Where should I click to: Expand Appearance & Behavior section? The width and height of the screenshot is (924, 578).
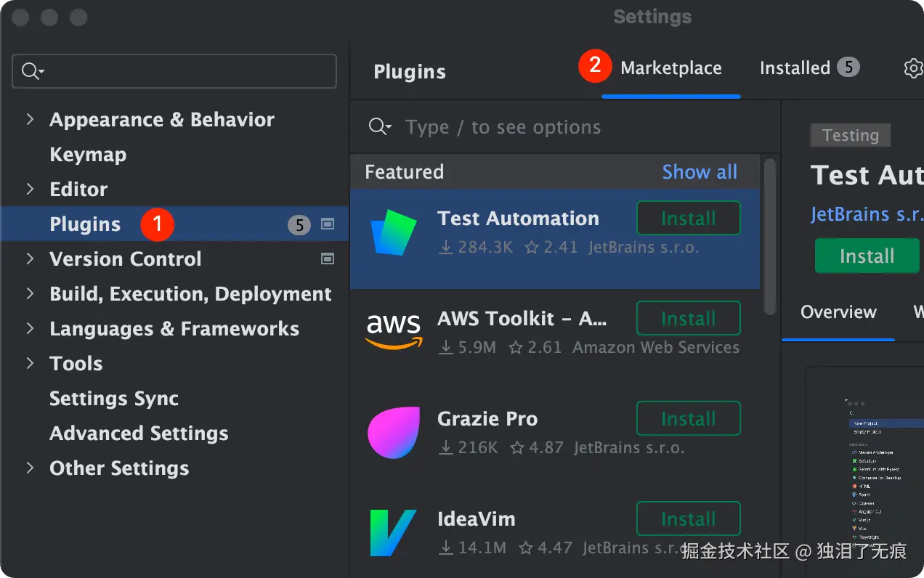tap(30, 119)
